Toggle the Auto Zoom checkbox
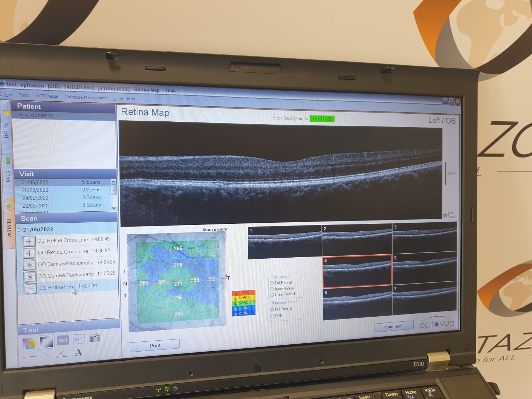 [445, 216]
